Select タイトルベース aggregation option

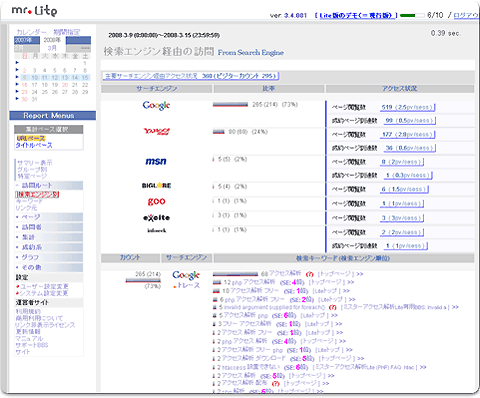[x=34, y=145]
